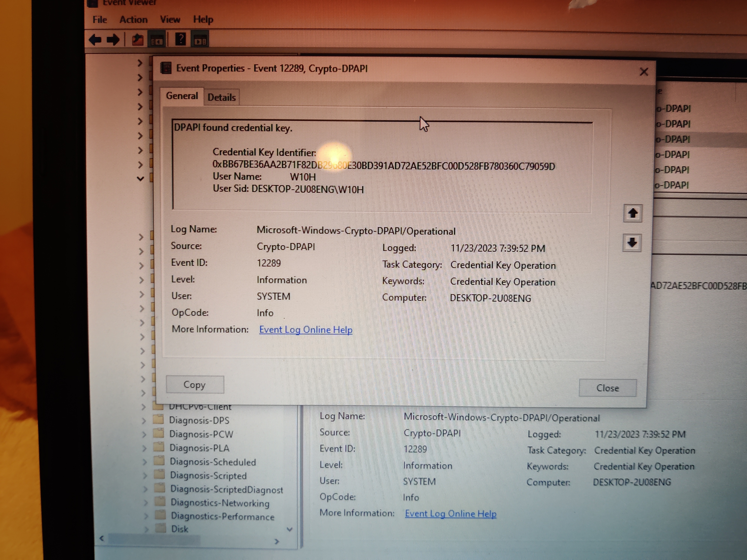Open the Help menu
This screenshot has width=747, height=560.
tap(203, 20)
